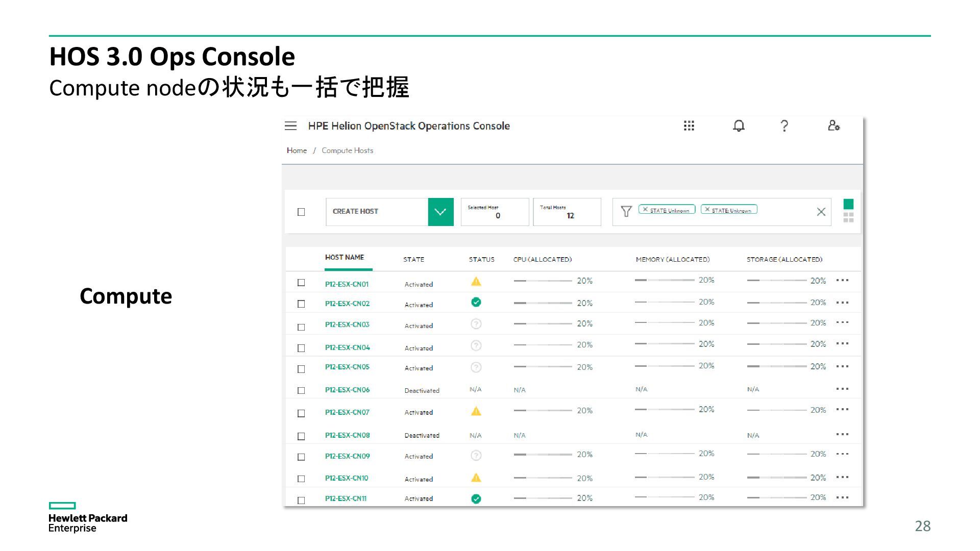Click the unknown status icon for P12-ESX-CN03

(x=476, y=324)
